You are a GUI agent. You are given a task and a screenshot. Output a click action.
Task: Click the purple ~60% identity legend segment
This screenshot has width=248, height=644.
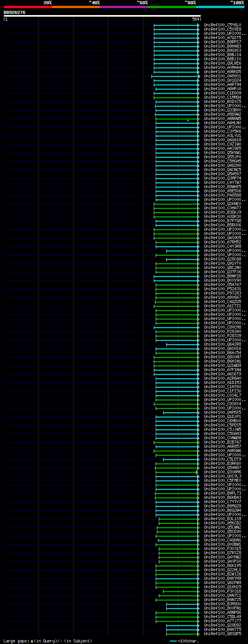[124, 7]
